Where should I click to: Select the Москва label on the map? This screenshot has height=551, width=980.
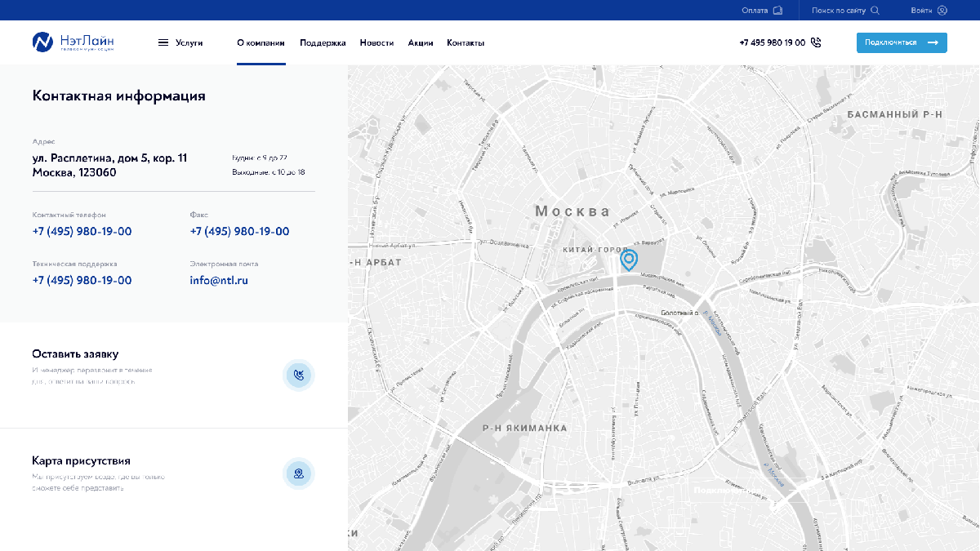coord(572,211)
